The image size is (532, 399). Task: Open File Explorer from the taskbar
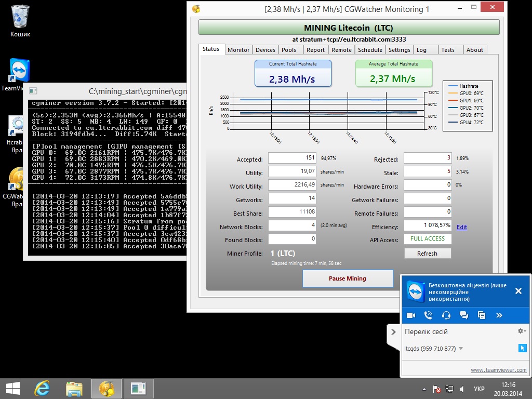74,389
